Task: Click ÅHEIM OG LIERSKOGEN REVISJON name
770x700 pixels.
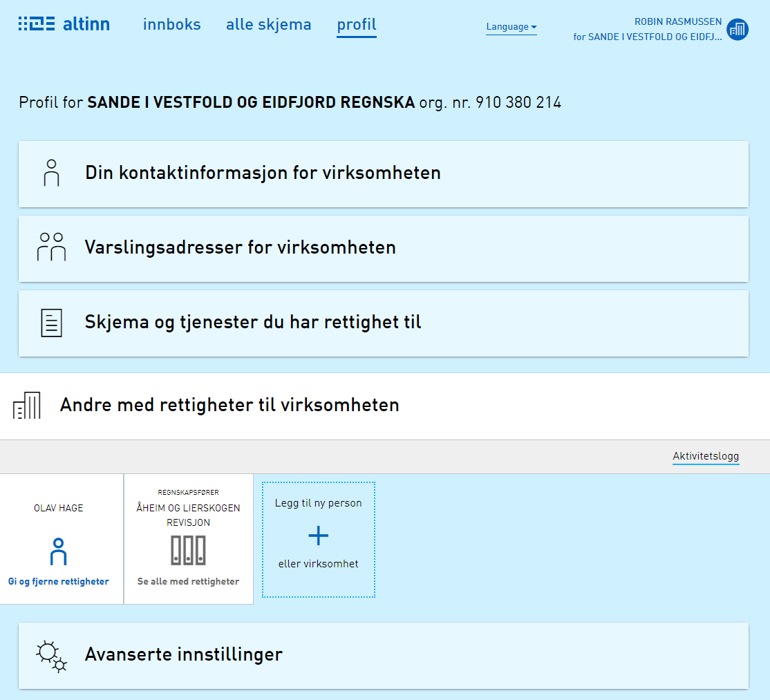Action: coord(188,515)
